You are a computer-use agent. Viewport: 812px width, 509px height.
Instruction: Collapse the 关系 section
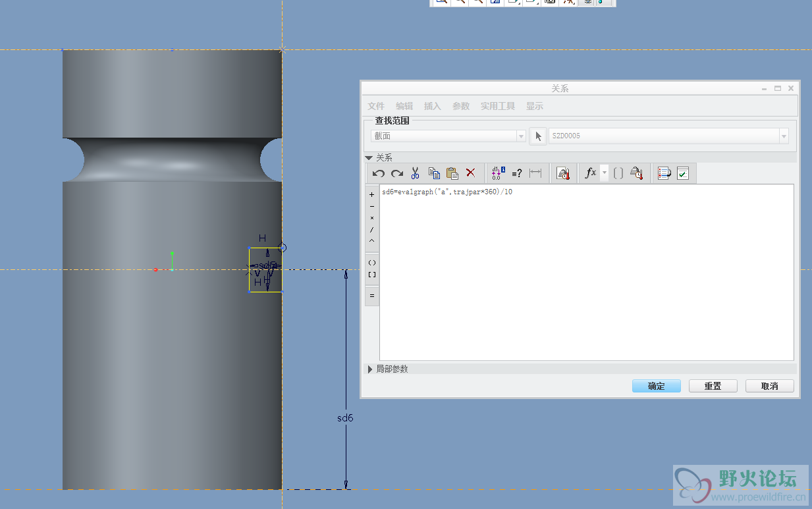(x=369, y=158)
